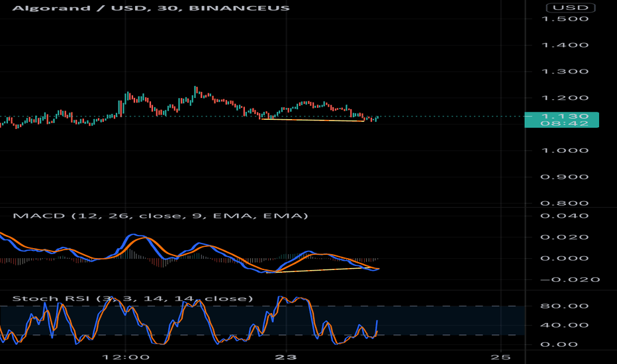This screenshot has height=364, width=617.
Task: Click the Stoch RSI 0.00 axis value
Action: click(x=559, y=345)
